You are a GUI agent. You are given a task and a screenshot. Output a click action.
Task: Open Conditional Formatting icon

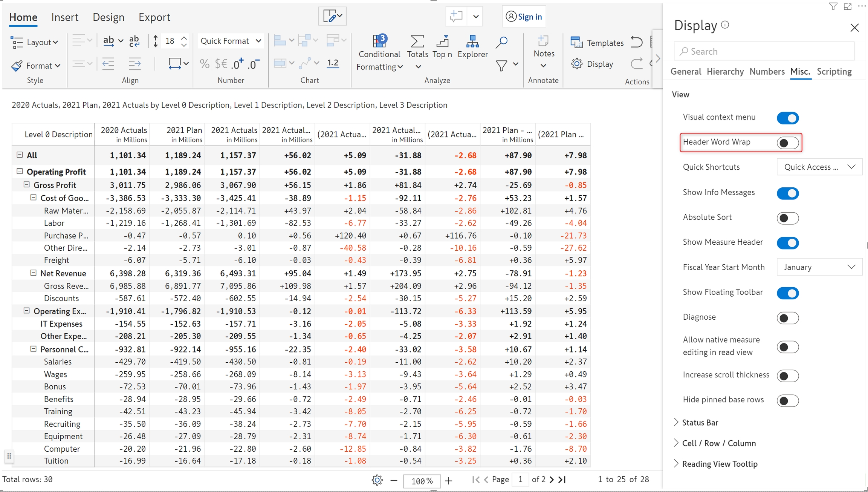379,41
